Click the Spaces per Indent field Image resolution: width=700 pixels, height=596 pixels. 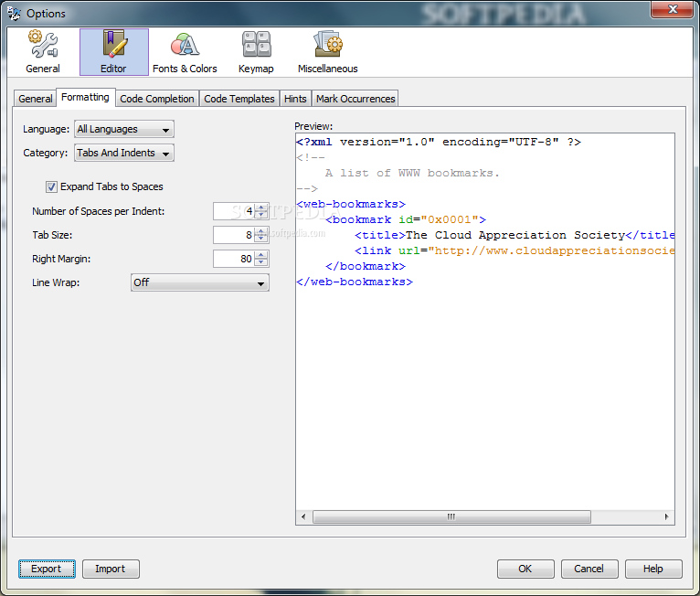click(x=234, y=211)
